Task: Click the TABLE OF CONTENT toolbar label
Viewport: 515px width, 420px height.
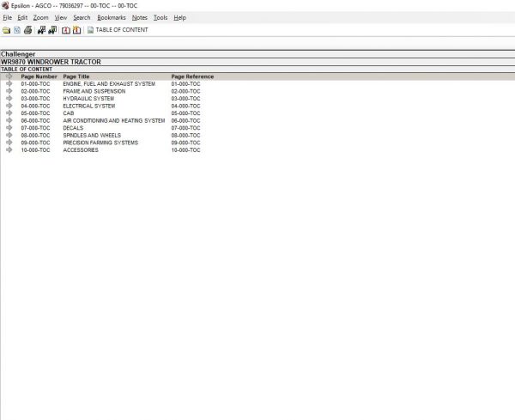Action: pyautogui.click(x=122, y=30)
